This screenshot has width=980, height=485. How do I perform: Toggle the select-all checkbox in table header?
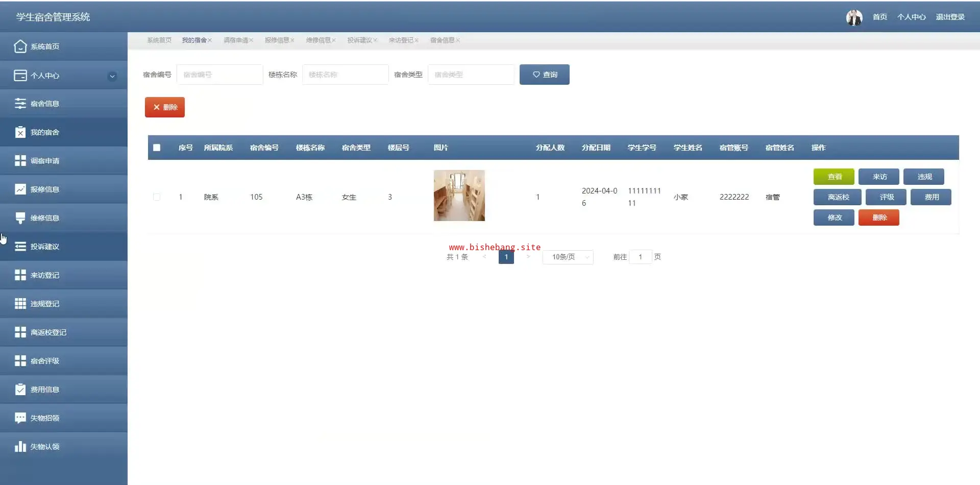pyautogui.click(x=157, y=148)
